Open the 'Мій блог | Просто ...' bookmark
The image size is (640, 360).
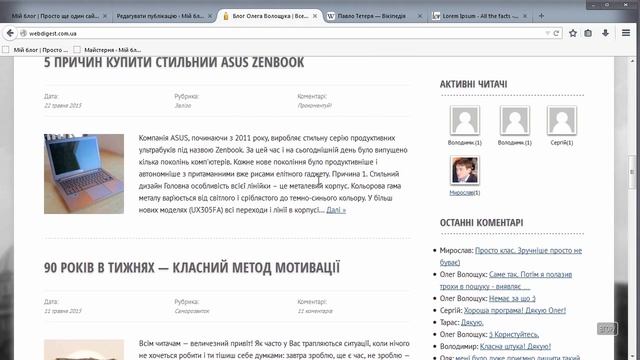(36, 50)
